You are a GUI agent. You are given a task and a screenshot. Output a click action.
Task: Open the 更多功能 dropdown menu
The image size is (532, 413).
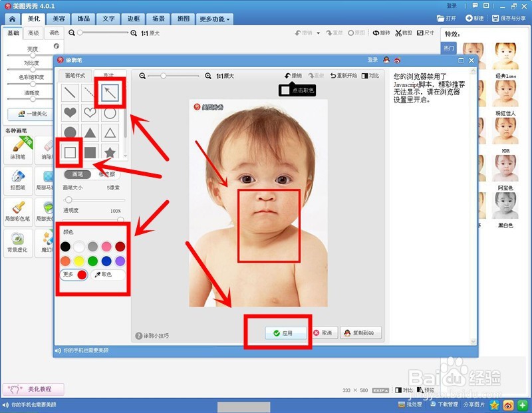point(214,19)
